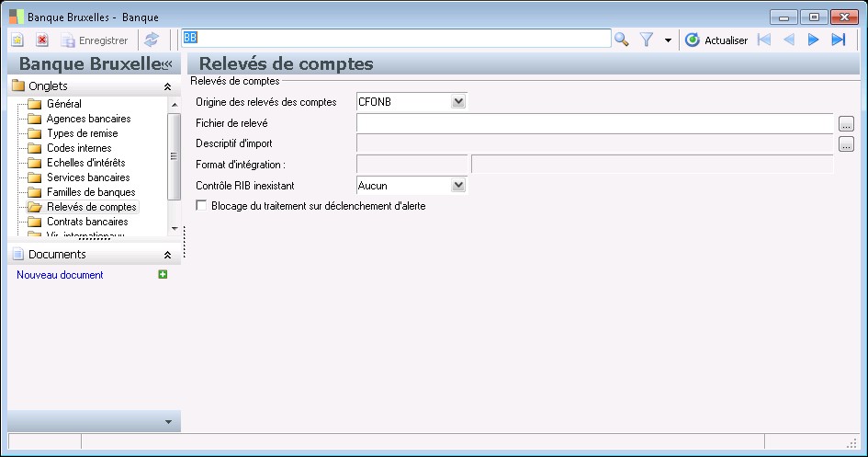
Task: Click the Actualiser button
Action: 716,40
